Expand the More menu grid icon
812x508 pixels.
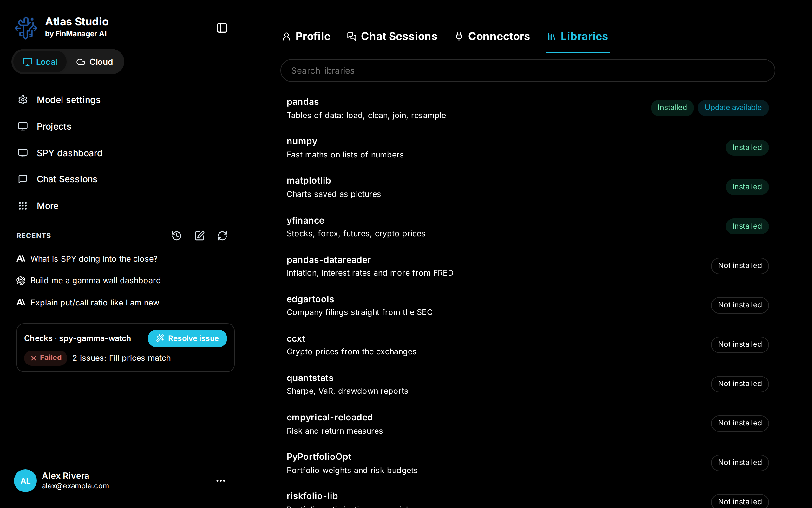point(23,206)
